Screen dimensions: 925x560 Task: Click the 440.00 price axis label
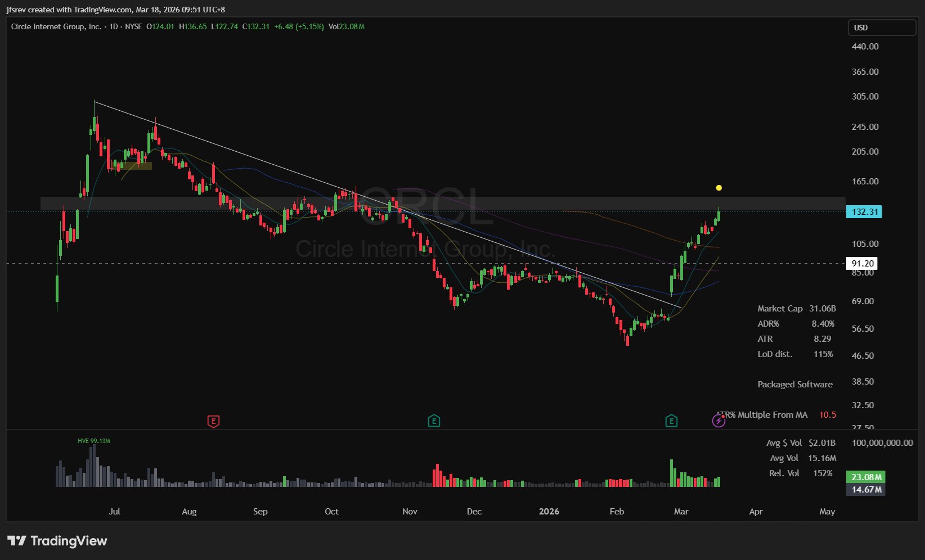click(x=865, y=47)
